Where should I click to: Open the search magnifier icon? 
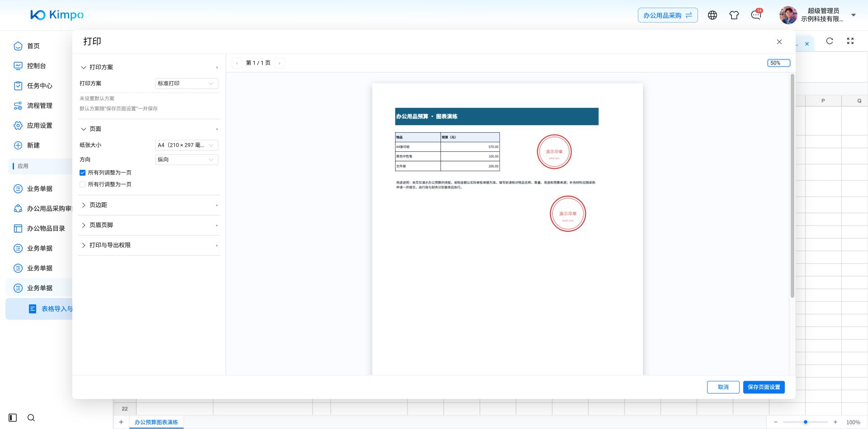[x=31, y=418]
